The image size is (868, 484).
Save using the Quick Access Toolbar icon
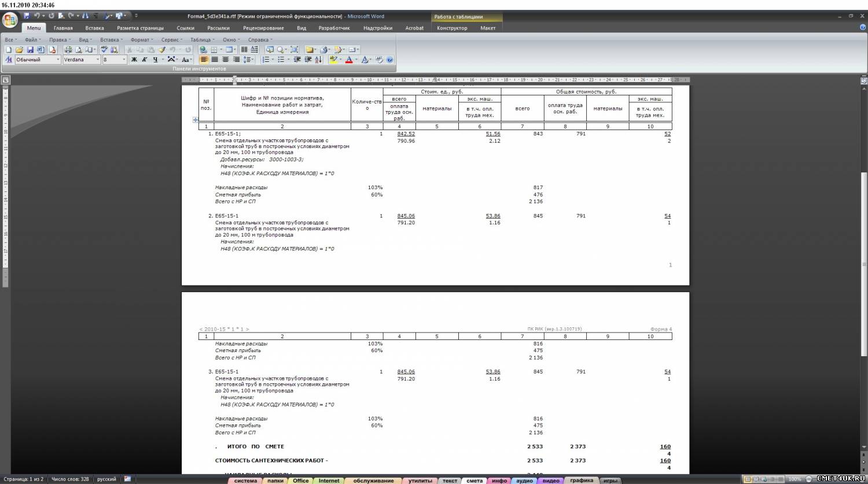[x=27, y=16]
